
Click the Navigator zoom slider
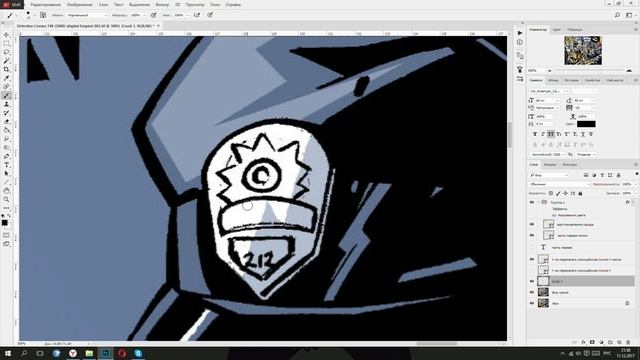[x=589, y=71]
